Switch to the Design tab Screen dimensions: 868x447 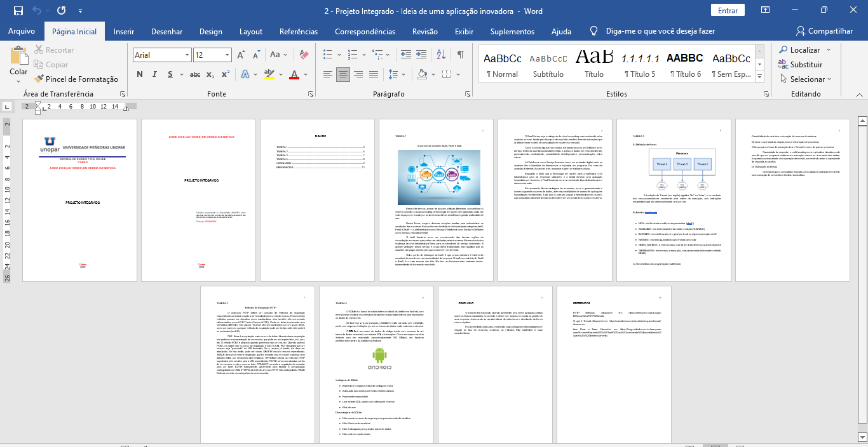(x=211, y=31)
